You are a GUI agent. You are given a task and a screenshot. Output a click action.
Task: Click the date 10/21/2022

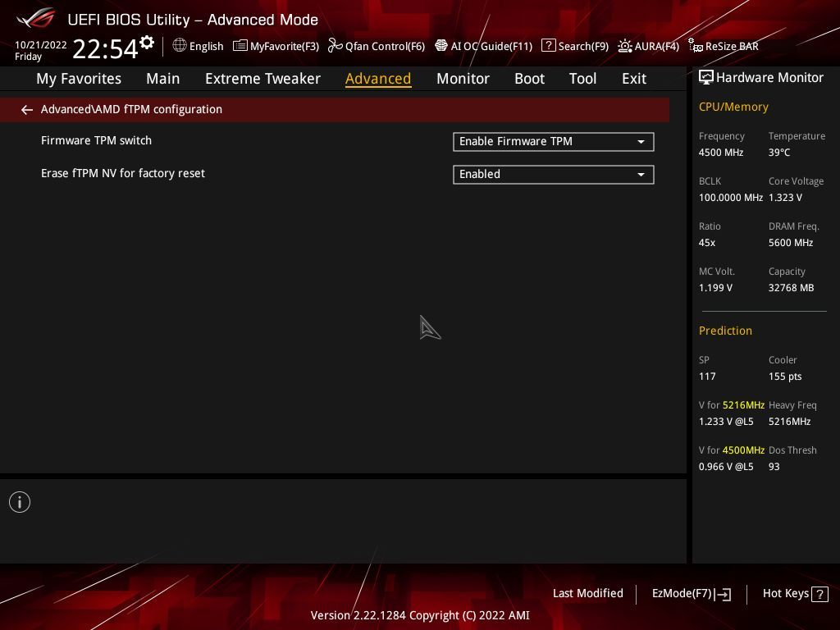tap(41, 45)
